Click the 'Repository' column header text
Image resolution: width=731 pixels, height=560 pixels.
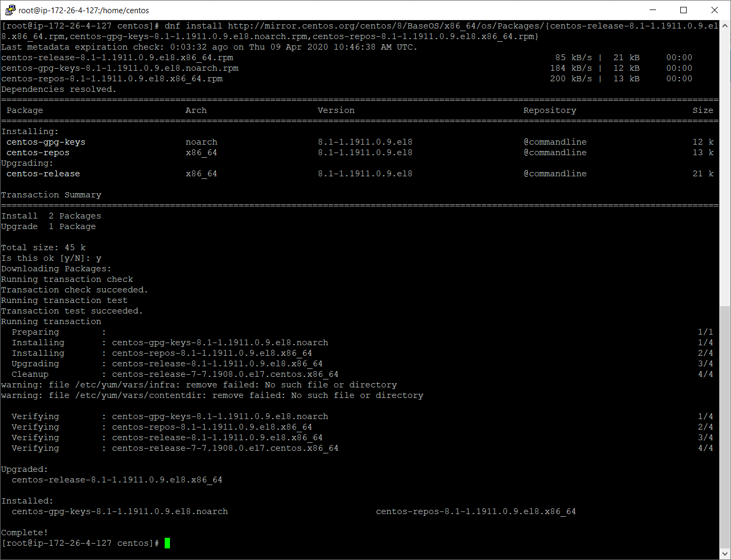(x=549, y=110)
